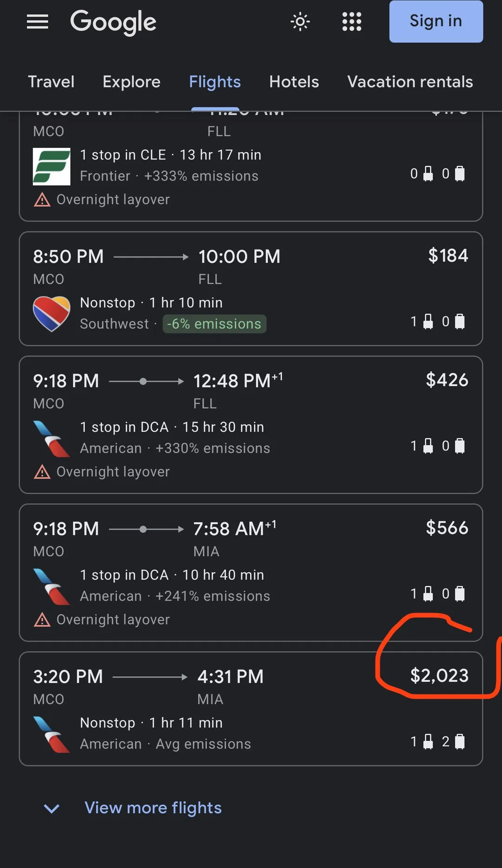Image resolution: width=502 pixels, height=868 pixels.
Task: Click overnight layover warning icon for Frontier flight
Action: pos(42,200)
